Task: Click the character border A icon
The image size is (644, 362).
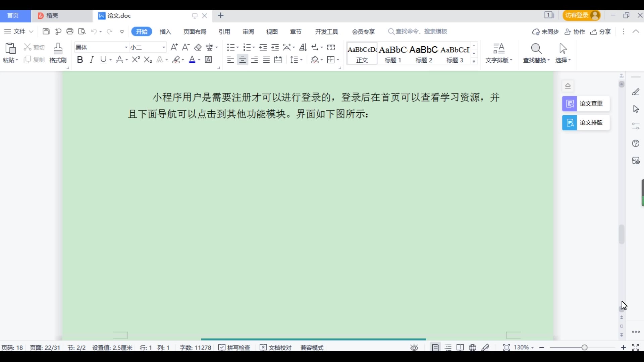Action: (x=208, y=60)
